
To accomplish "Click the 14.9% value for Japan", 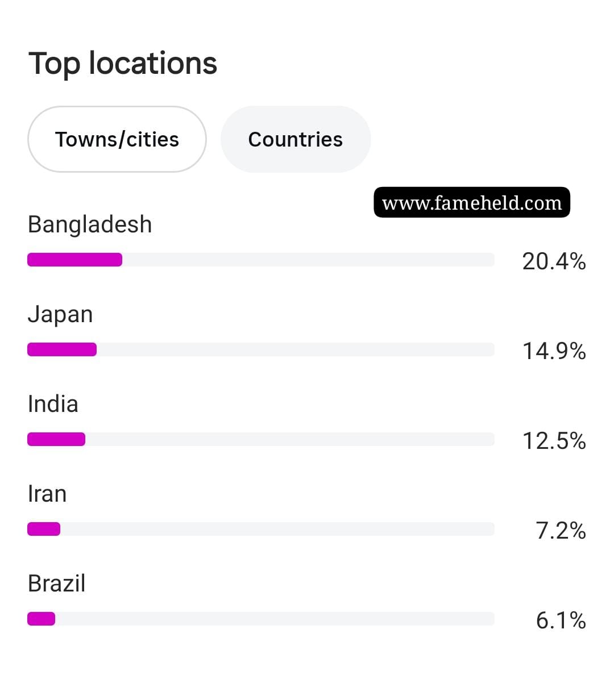I will click(554, 351).
